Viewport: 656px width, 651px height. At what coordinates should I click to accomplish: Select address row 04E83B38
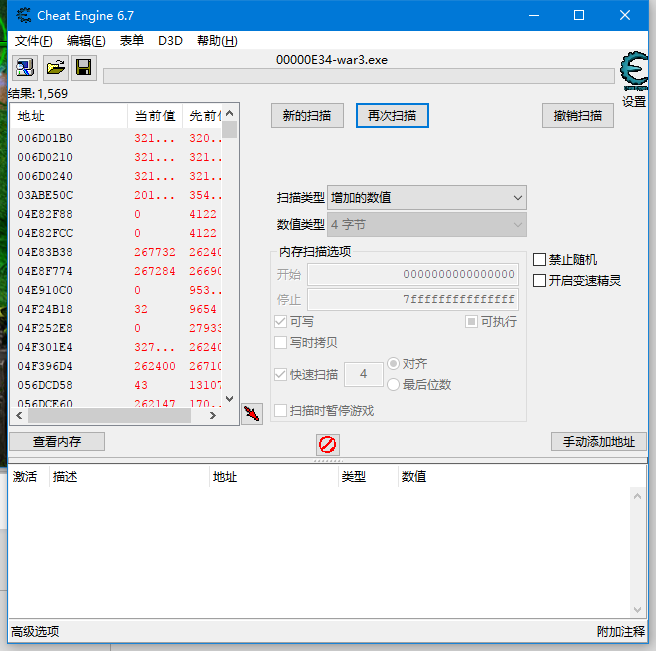[x=116, y=252]
